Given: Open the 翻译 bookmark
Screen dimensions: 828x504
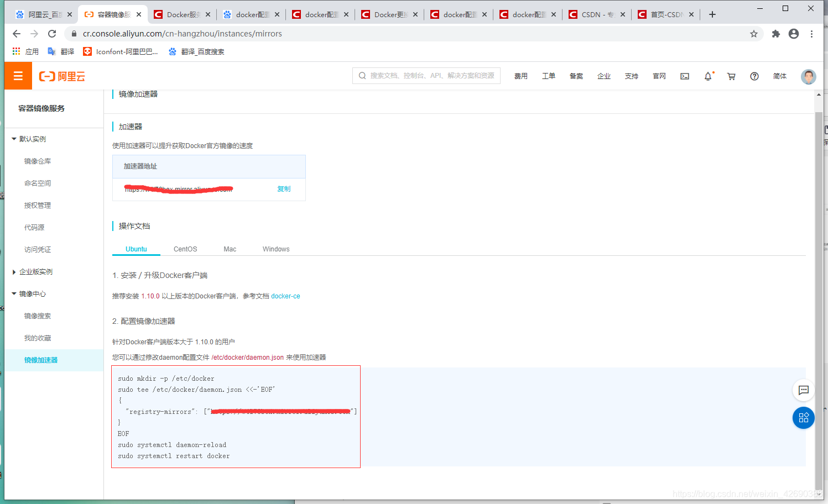Looking at the screenshot, I should 61,51.
